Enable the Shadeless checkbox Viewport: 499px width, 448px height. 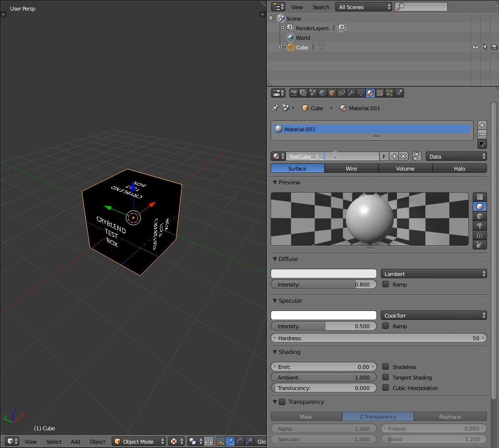(x=386, y=367)
